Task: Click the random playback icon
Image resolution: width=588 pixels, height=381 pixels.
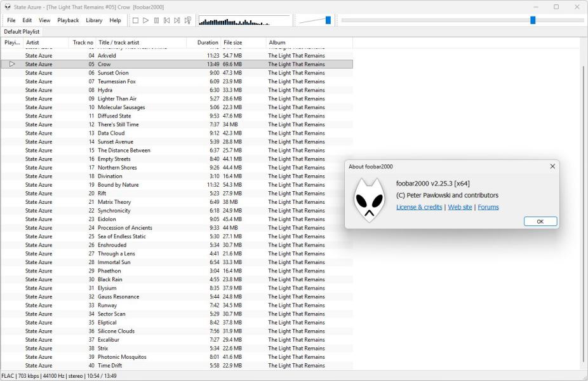Action: (188, 20)
